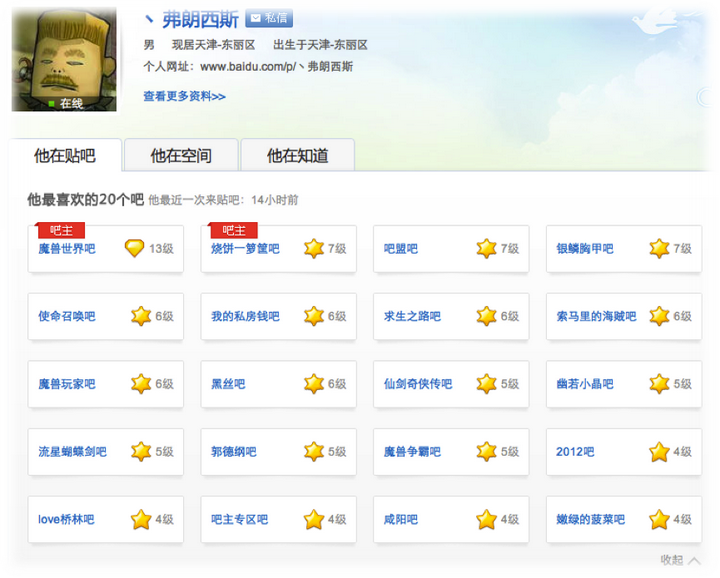Click star icon in 索马里的海贼吧 card

pos(659,316)
